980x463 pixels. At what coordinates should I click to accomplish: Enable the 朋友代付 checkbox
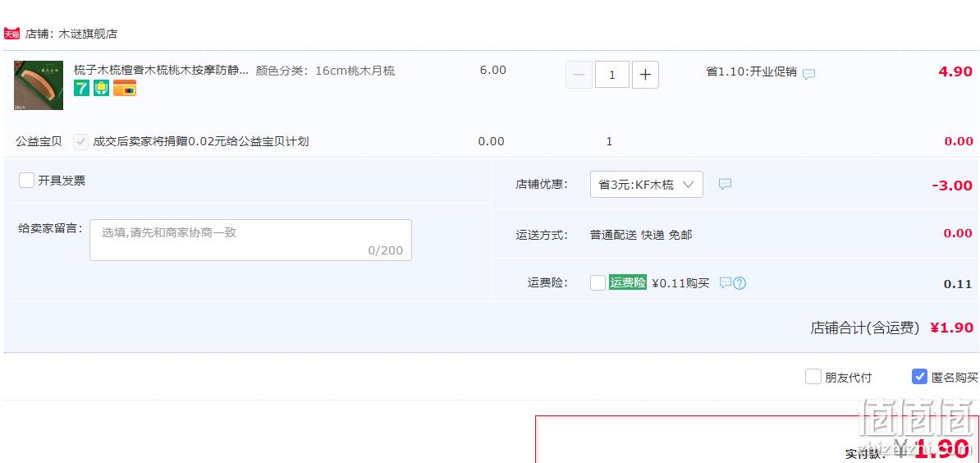813,377
